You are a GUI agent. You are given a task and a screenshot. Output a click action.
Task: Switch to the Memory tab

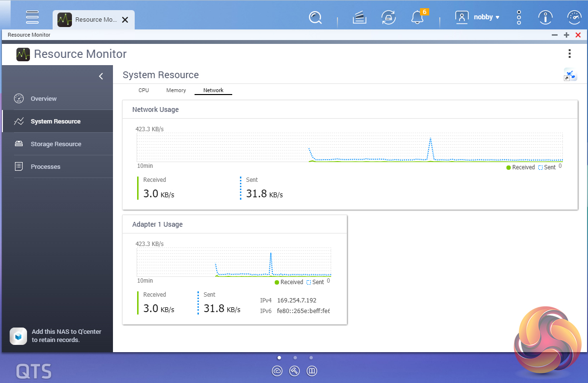tap(176, 90)
